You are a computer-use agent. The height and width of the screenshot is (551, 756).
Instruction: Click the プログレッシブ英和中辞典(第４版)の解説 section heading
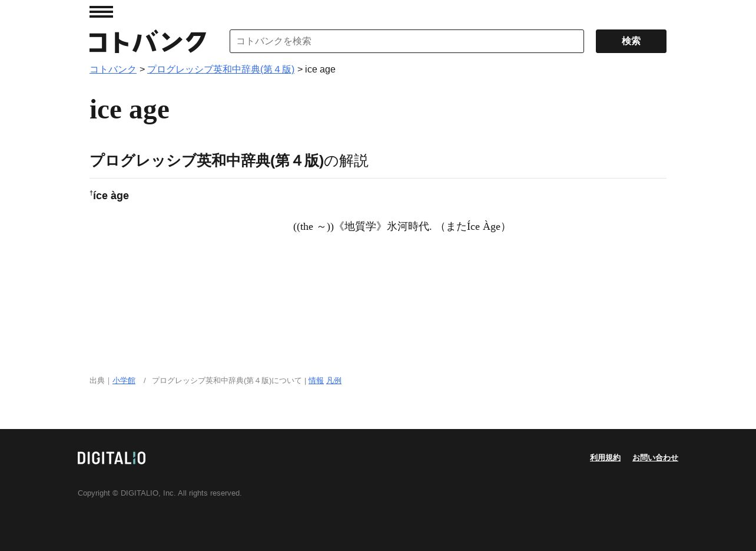click(229, 161)
